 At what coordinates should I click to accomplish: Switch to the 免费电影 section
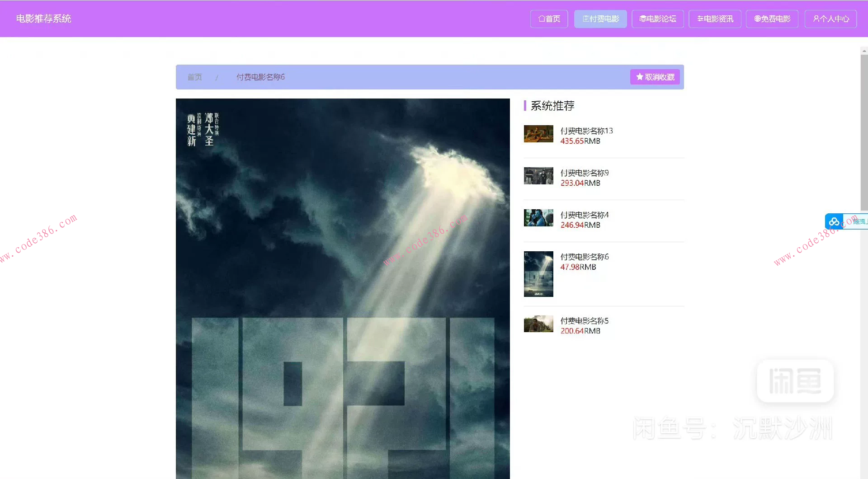(x=772, y=19)
